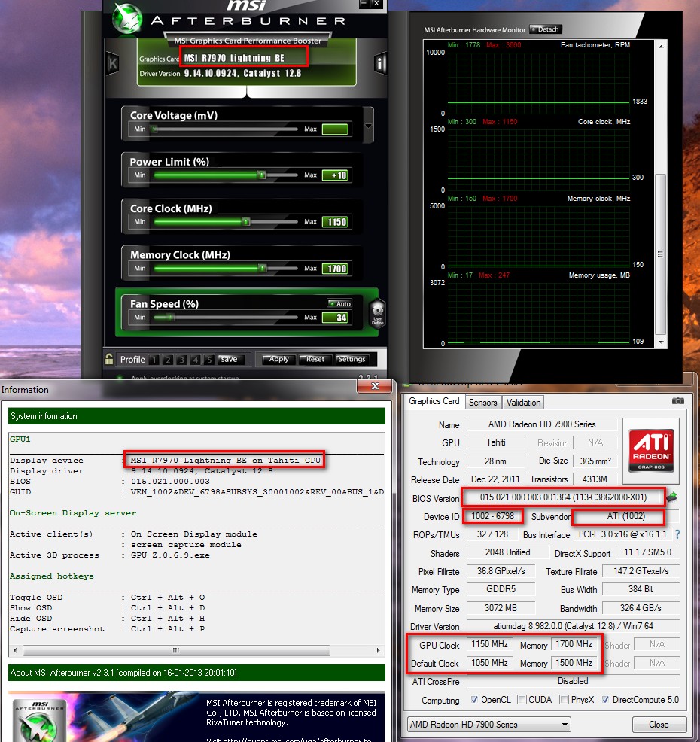
Task: Toggle the profile lock padlock icon
Action: tap(110, 359)
